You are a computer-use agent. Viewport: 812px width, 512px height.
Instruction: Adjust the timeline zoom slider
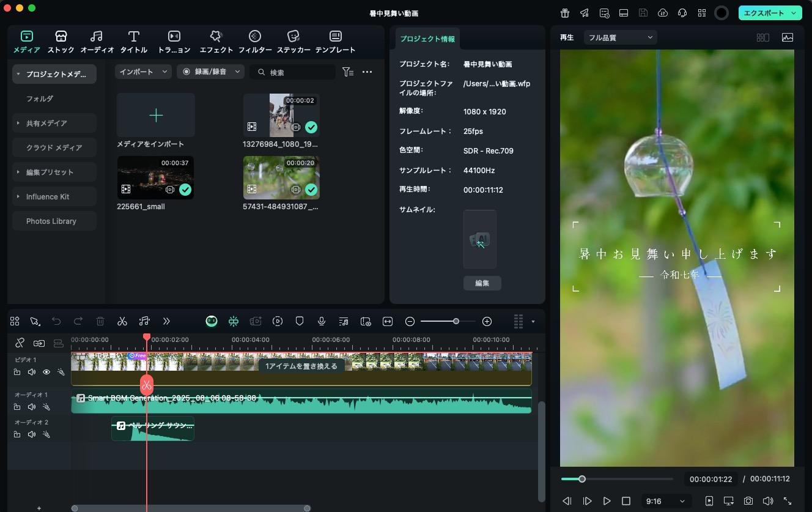point(456,321)
